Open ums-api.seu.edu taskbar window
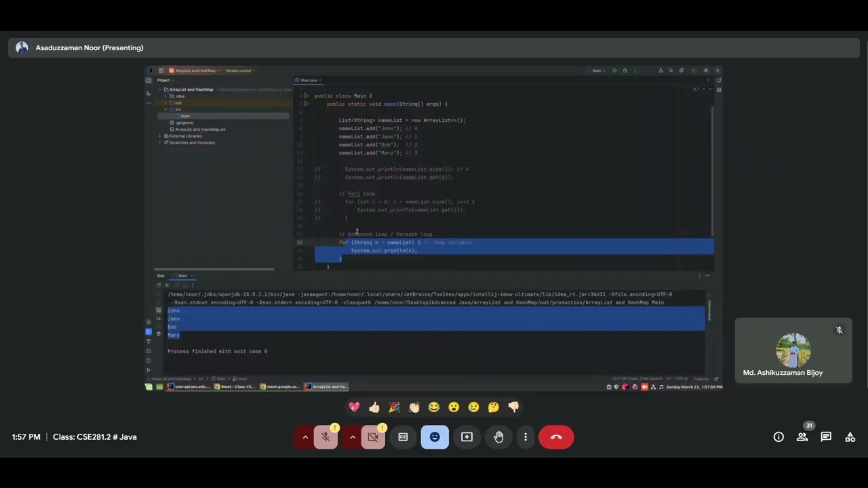Viewport: 868px width, 488px height. point(189,386)
